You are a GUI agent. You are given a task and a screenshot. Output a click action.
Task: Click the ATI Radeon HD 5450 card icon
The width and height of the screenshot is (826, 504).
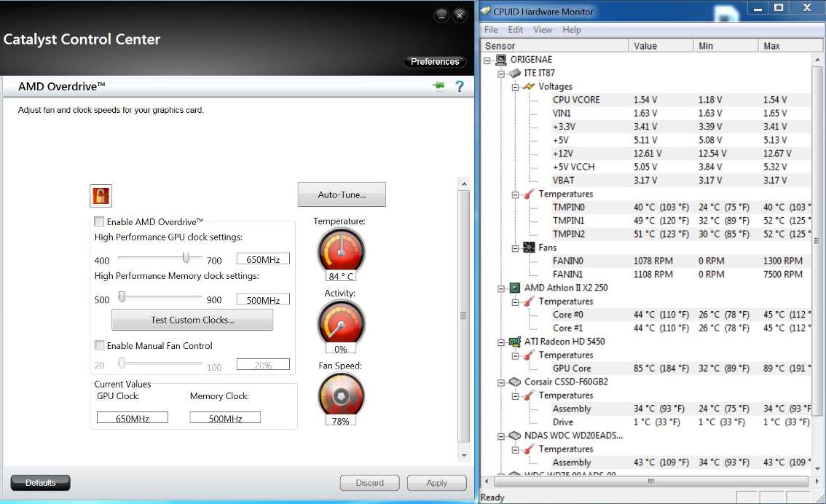tap(515, 342)
